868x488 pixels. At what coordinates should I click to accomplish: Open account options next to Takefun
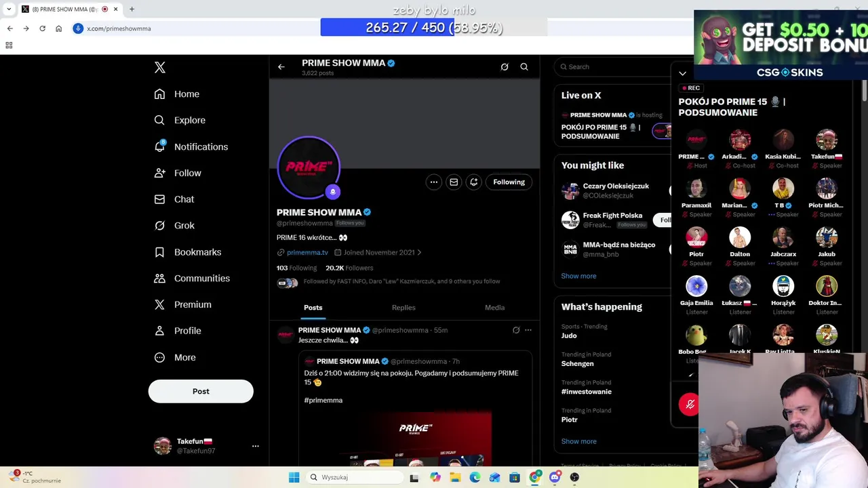(256, 446)
